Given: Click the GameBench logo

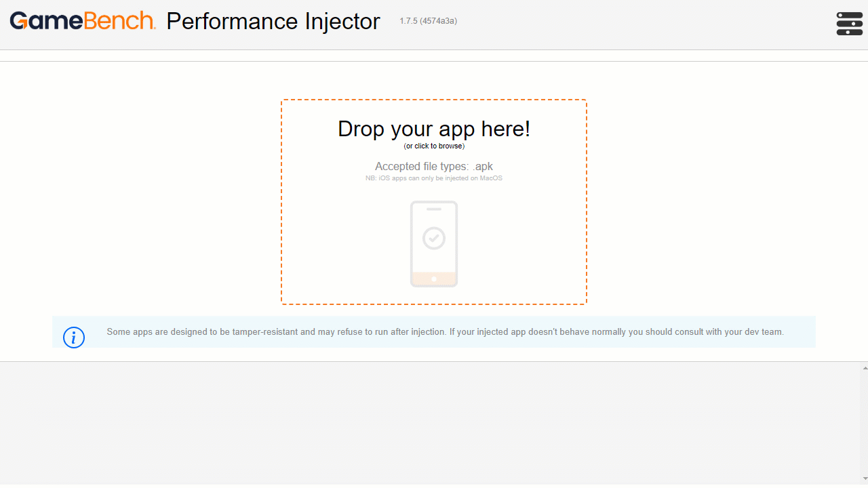Looking at the screenshot, I should pyautogui.click(x=81, y=21).
